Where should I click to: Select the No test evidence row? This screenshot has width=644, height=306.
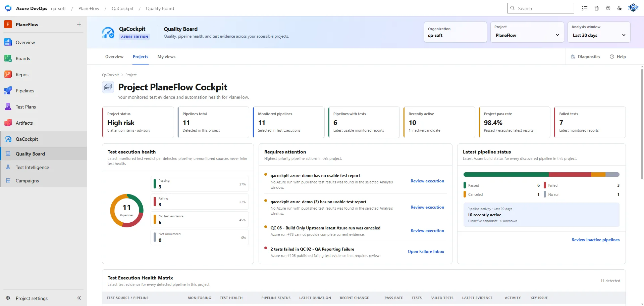click(x=200, y=219)
